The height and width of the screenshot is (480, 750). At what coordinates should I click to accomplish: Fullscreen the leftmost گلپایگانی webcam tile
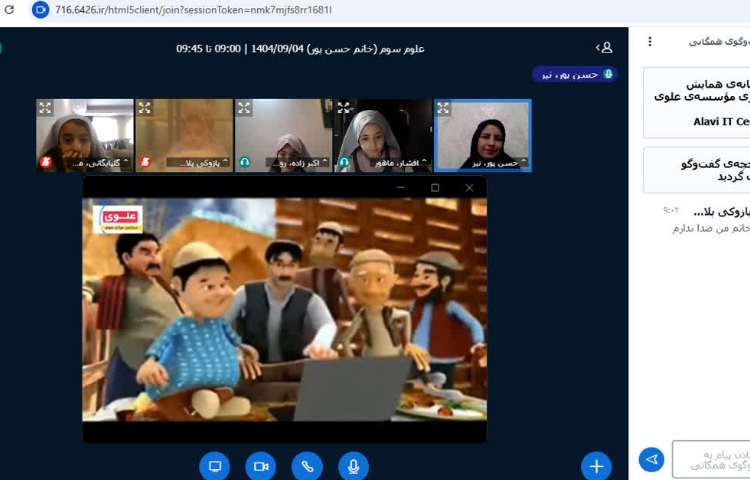(x=46, y=108)
